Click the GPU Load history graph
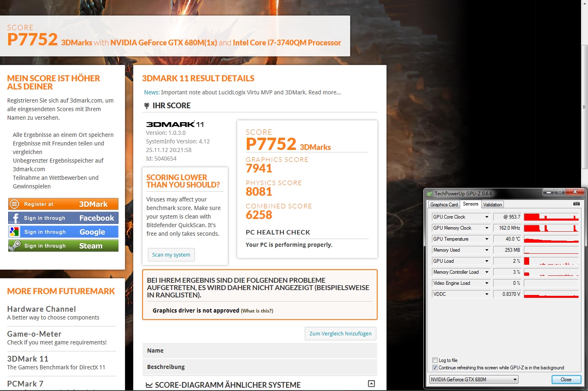The height and width of the screenshot is (391, 588). pos(551,261)
